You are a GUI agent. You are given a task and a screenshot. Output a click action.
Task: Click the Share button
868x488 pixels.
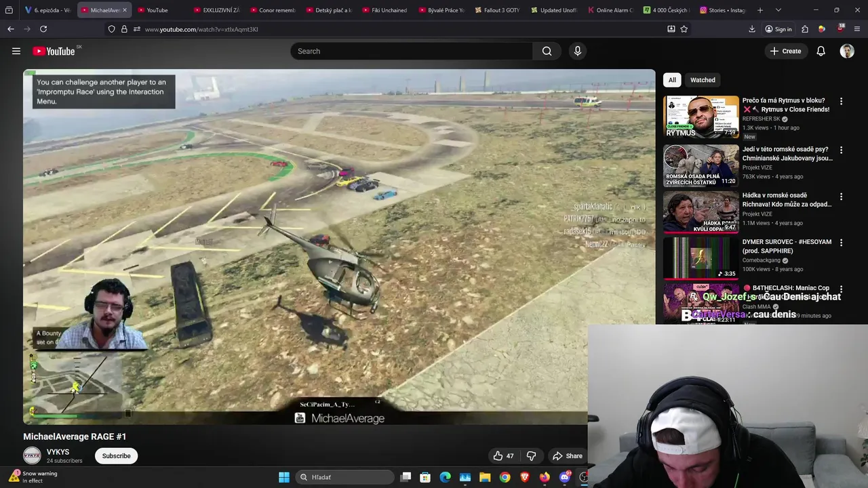point(567,456)
